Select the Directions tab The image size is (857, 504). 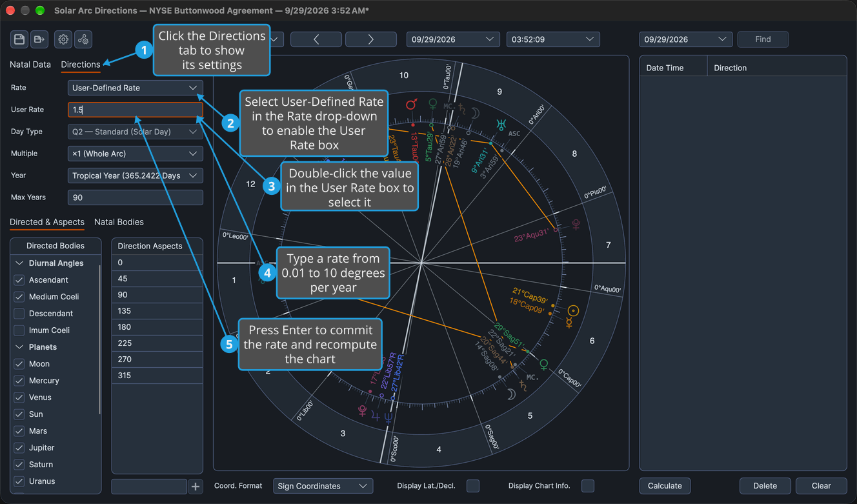(x=81, y=65)
